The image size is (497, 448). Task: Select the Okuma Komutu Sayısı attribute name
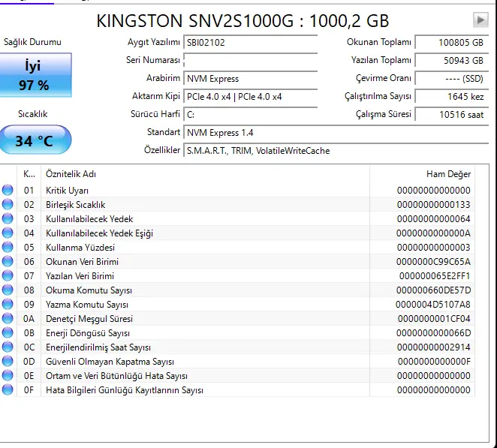tap(89, 290)
